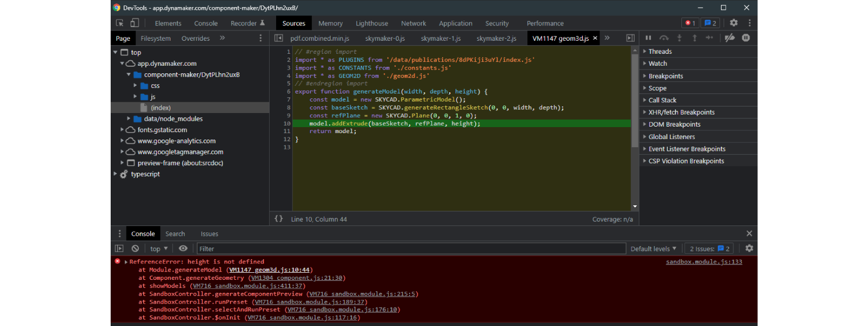Step into next function call
Screen dimensions: 868x326
[679, 38]
